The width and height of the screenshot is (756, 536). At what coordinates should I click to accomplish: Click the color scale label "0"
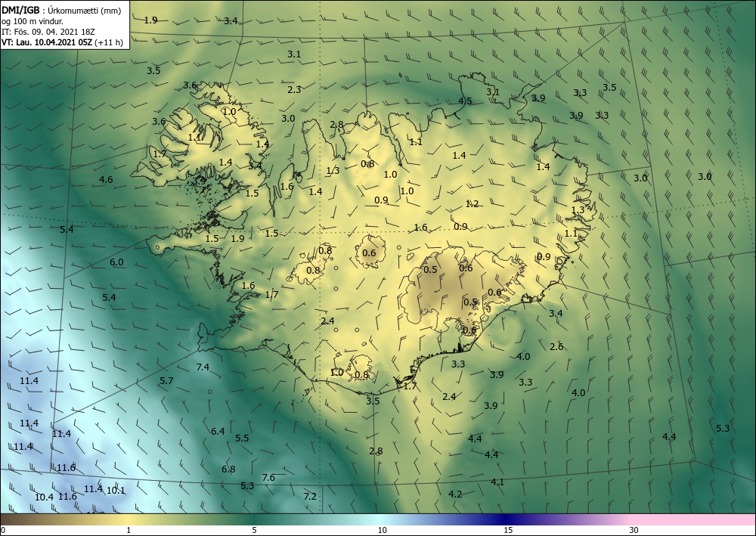(x=3, y=530)
